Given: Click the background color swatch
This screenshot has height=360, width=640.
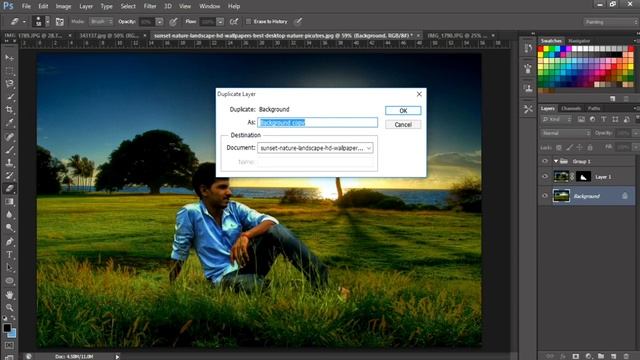Looking at the screenshot, I should click(x=13, y=333).
